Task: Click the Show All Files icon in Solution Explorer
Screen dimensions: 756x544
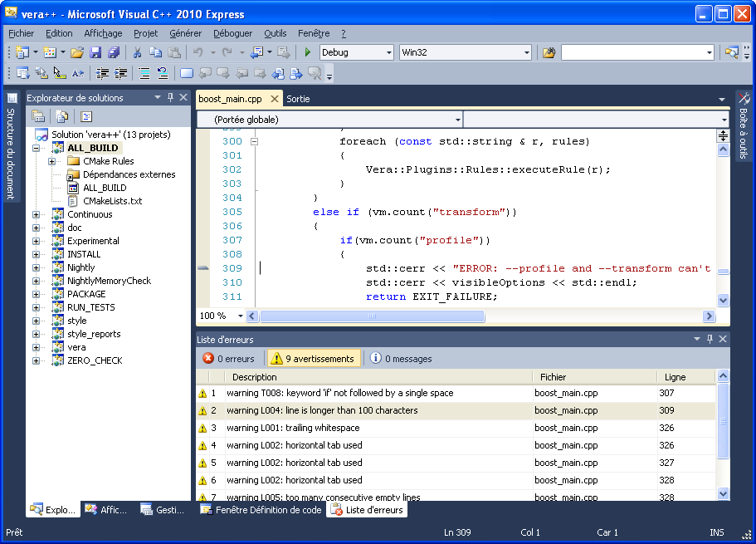Action: (61, 116)
